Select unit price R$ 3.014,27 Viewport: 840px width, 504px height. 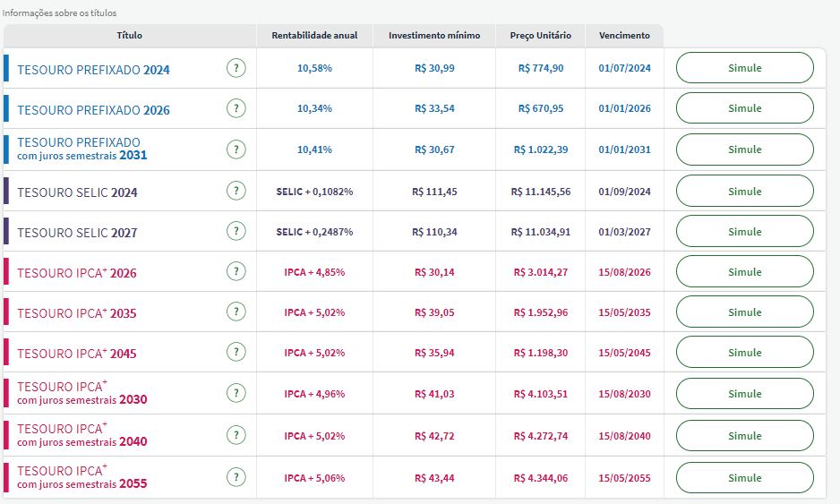click(x=541, y=272)
